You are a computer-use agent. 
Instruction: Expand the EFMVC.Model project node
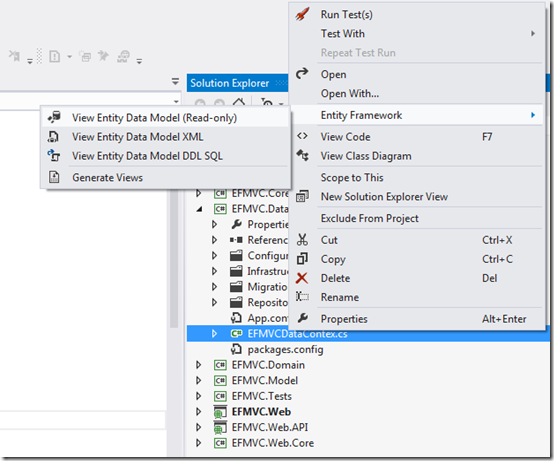click(x=199, y=380)
